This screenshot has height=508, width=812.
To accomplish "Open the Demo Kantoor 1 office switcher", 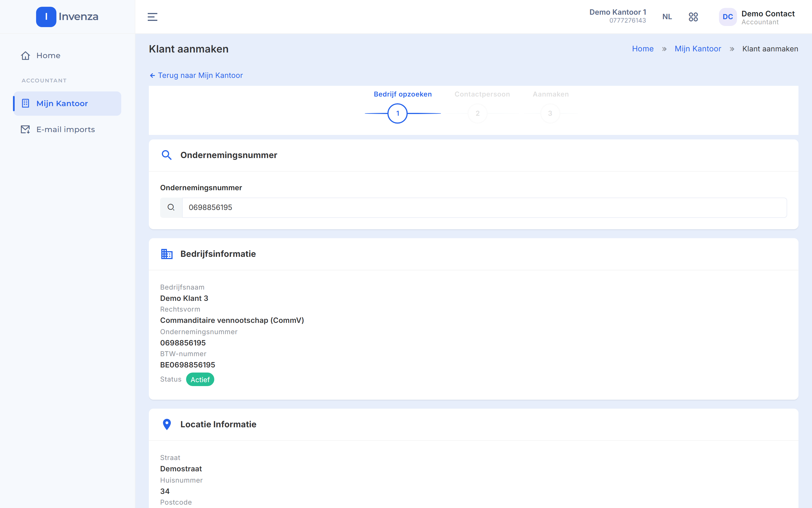I will (617, 16).
